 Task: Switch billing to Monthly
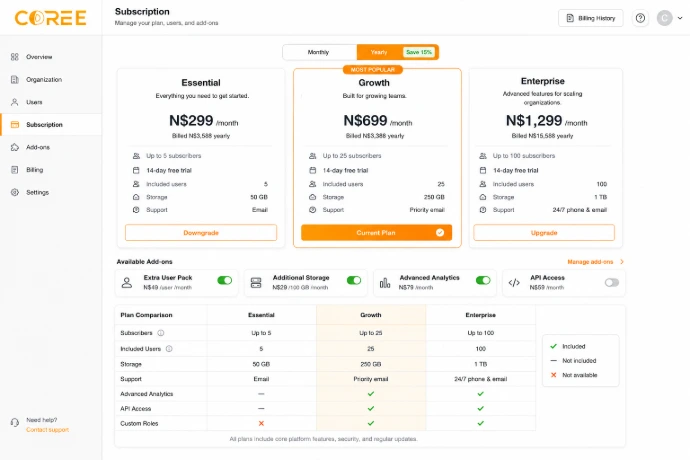[x=319, y=52]
